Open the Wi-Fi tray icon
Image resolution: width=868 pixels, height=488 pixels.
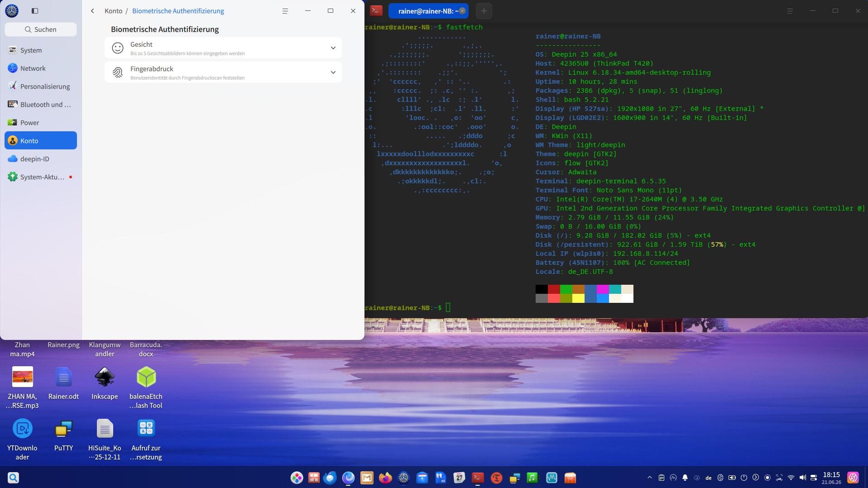coord(791,478)
